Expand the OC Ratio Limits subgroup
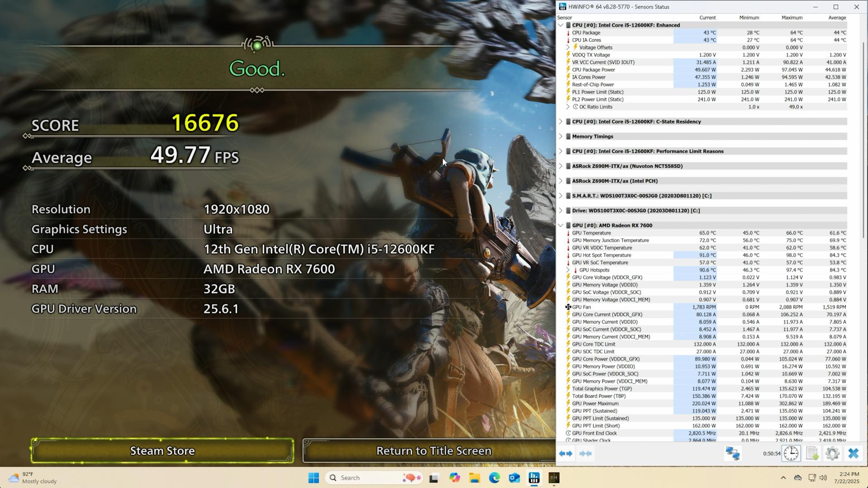Image resolution: width=868 pixels, height=488 pixels. pos(568,107)
